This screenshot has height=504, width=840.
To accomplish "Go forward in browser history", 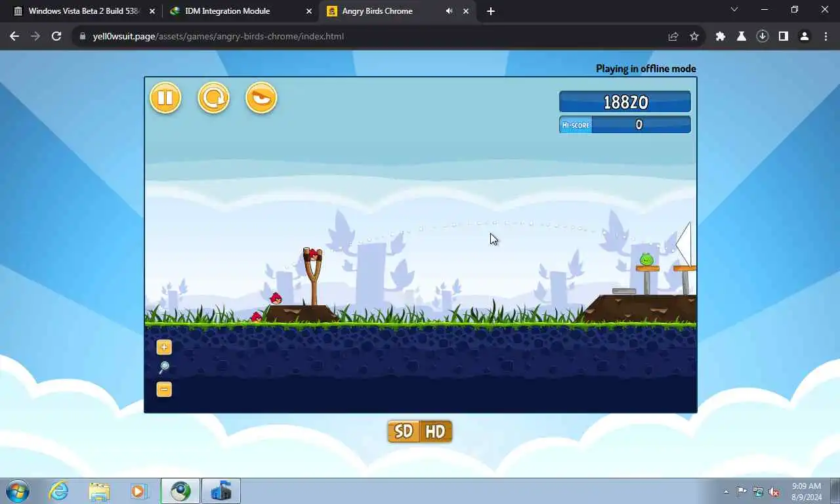I will tap(35, 36).
